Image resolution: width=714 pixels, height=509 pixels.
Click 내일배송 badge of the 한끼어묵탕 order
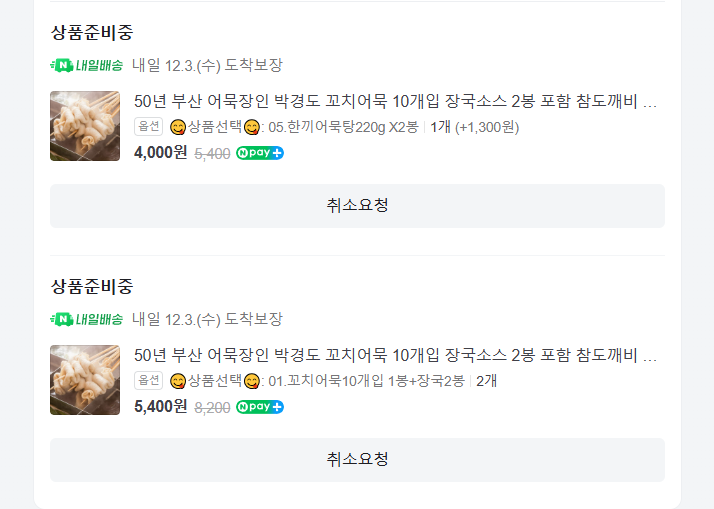(87, 66)
